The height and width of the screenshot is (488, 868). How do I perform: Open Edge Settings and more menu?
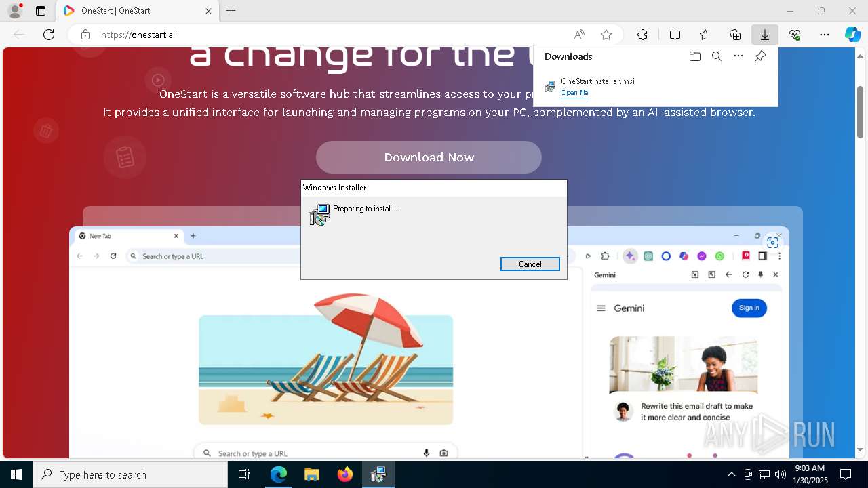[825, 35]
